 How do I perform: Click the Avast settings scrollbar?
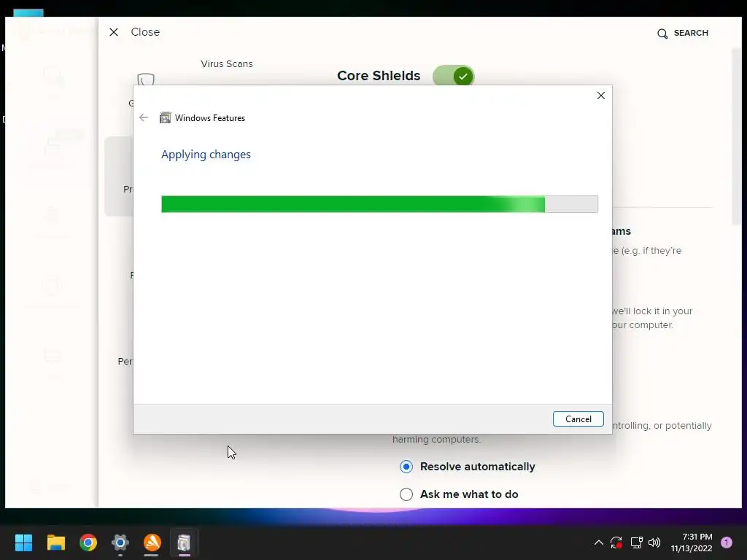click(736, 136)
